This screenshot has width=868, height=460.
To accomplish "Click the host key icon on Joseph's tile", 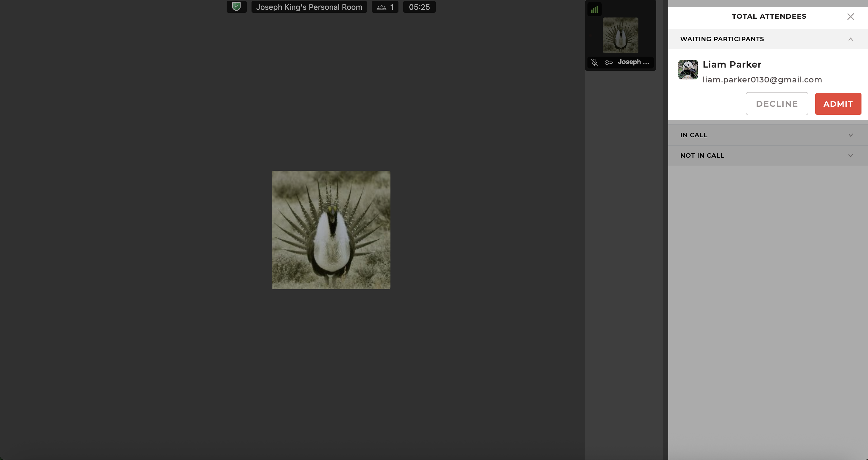I will 608,62.
